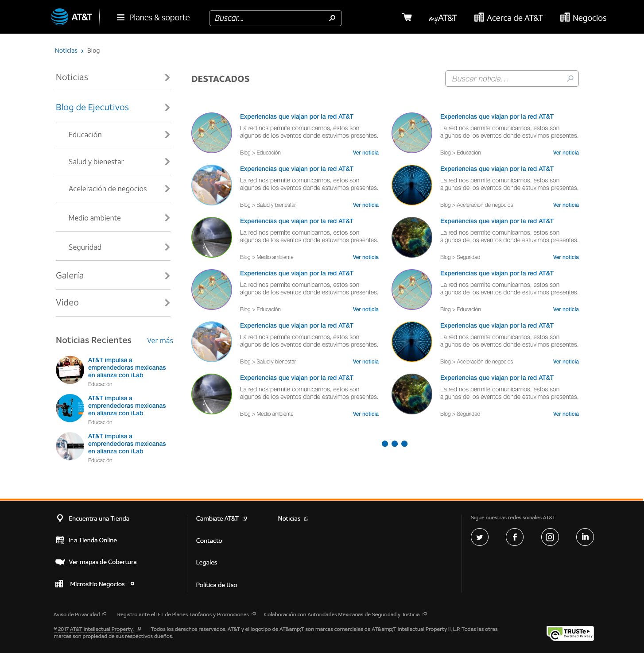
Task: Expand the Aceleración de negocios chevron
Action: (167, 189)
